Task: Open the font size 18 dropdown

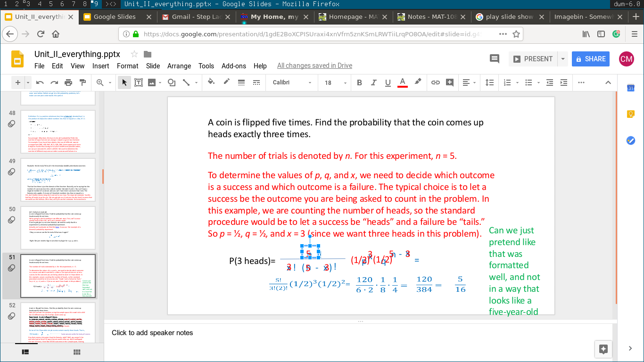Action: tap(335, 82)
